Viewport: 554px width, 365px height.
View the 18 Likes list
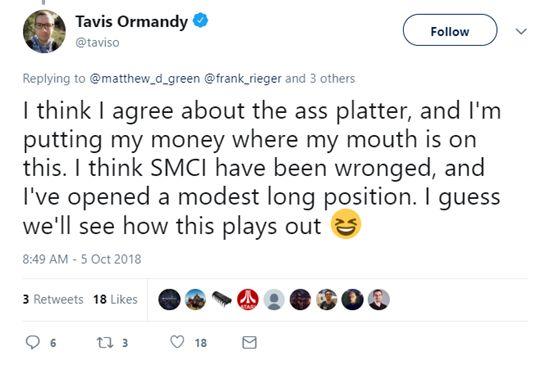[115, 299]
